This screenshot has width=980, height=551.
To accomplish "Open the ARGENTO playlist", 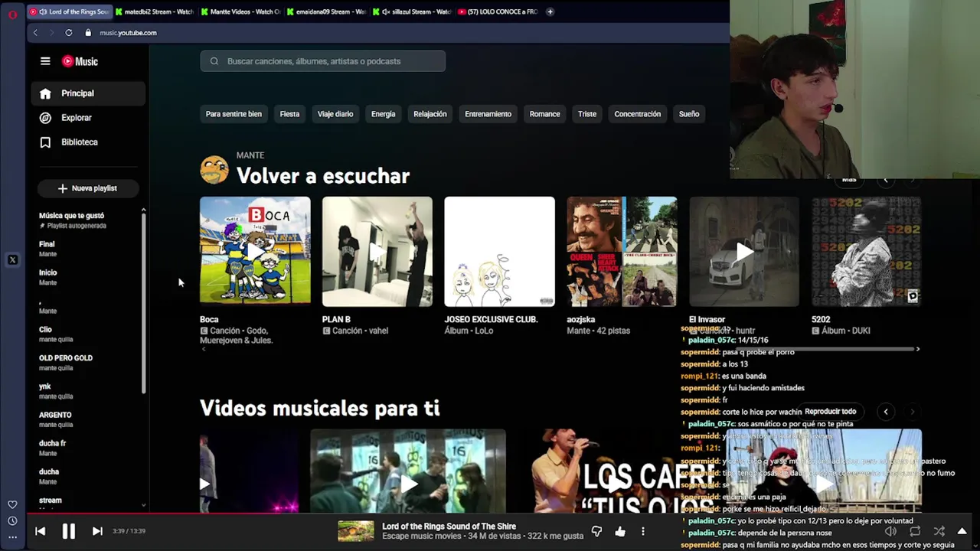I will point(87,419).
